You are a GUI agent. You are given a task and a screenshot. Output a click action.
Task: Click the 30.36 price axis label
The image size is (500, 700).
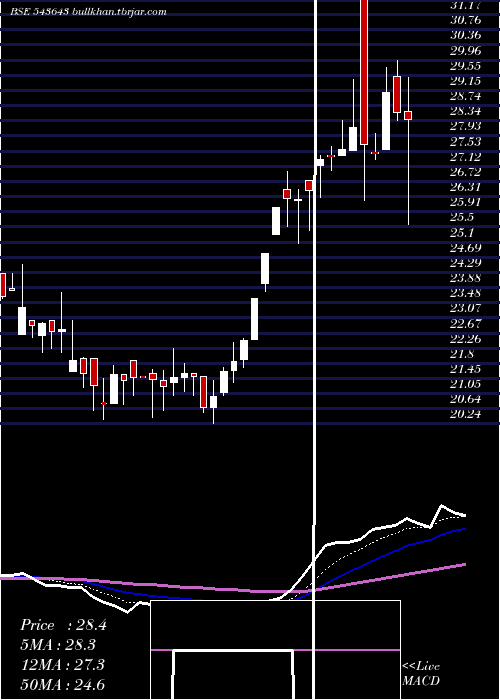click(466, 35)
